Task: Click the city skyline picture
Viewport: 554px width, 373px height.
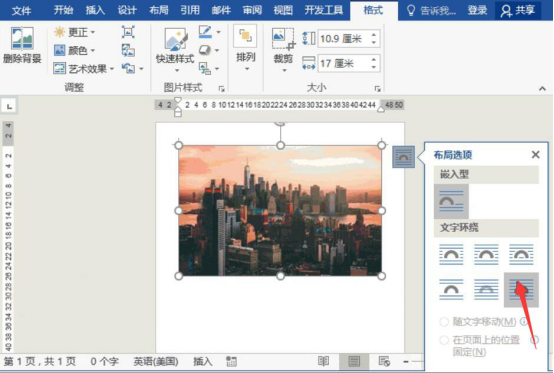Action: 280,211
